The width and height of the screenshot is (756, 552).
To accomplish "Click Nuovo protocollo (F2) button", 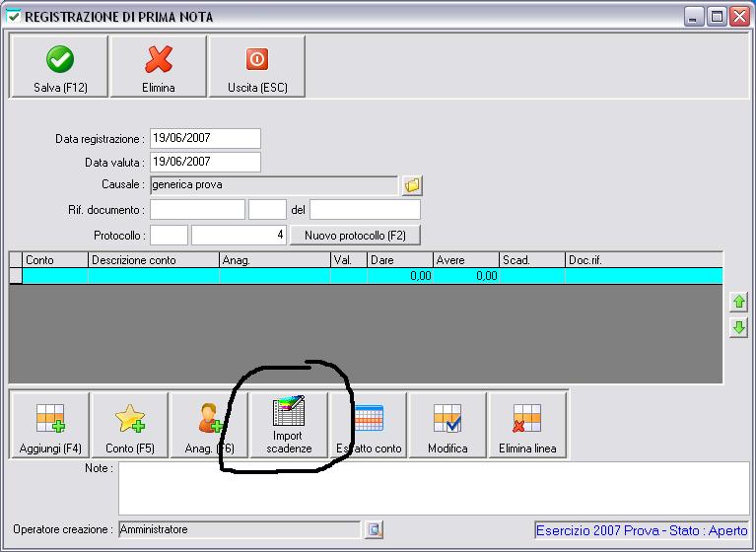I will tap(356, 236).
